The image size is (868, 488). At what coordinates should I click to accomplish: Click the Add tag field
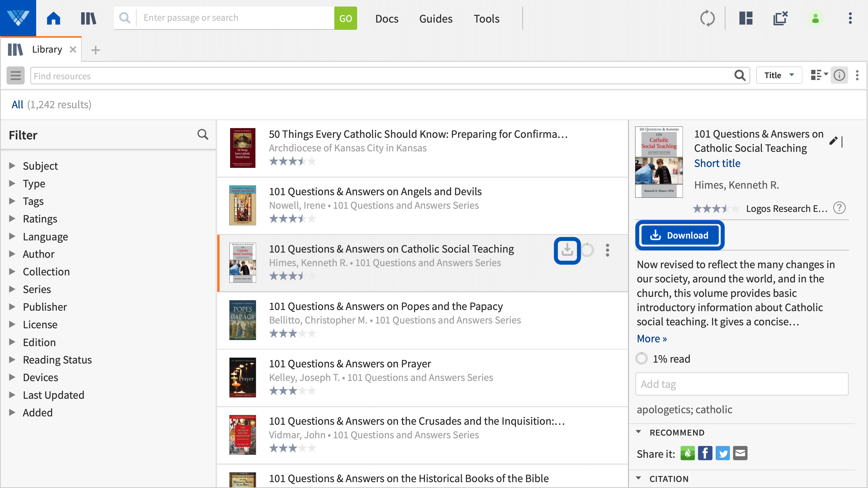point(742,384)
